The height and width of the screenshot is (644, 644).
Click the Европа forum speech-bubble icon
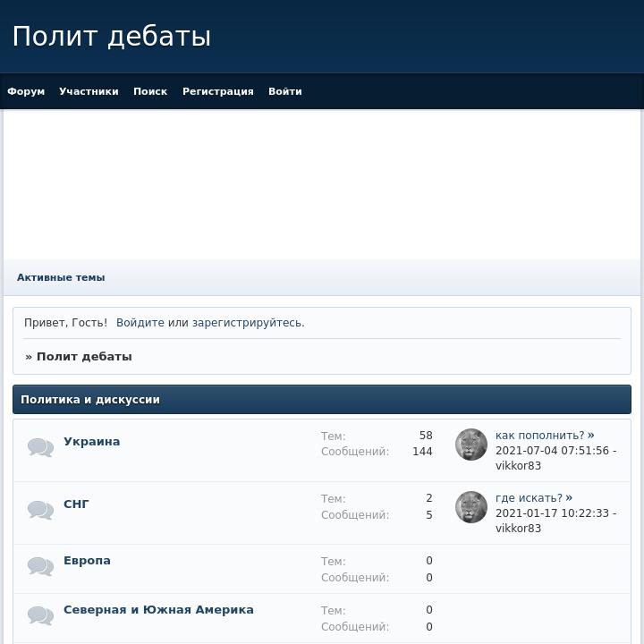tap(40, 567)
